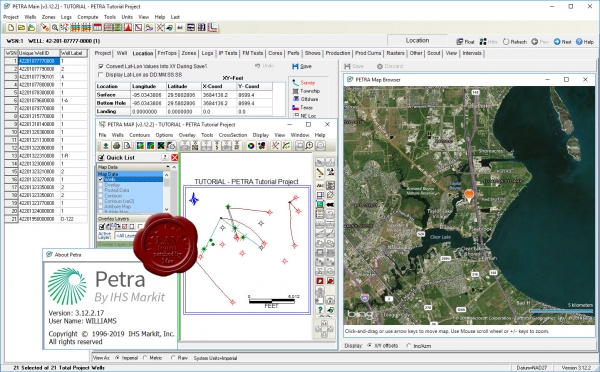The image size is (600, 372).
Task: Uncheck the Wells item in Map Data list
Action: [101, 179]
